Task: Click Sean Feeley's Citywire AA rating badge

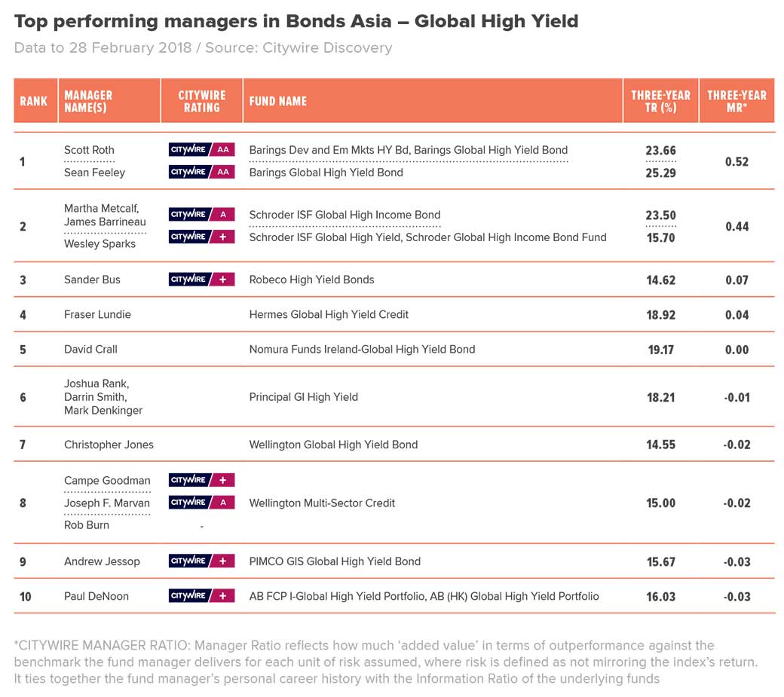Action: point(201,173)
